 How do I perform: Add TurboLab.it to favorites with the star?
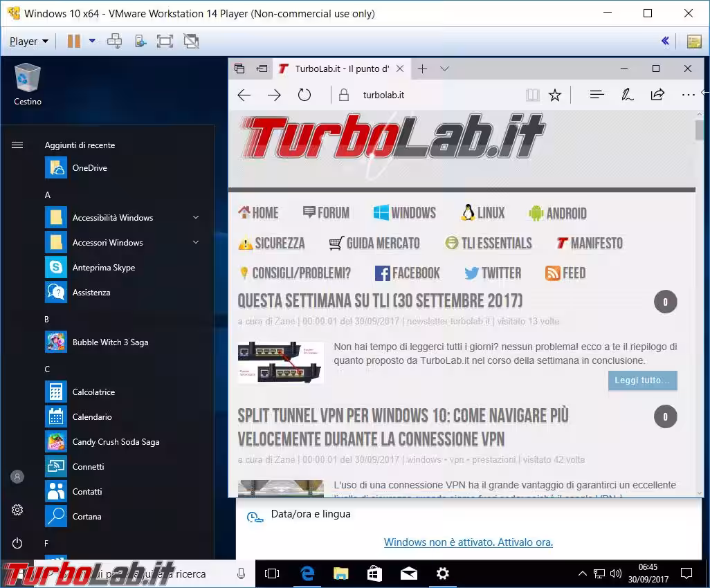pyautogui.click(x=555, y=95)
